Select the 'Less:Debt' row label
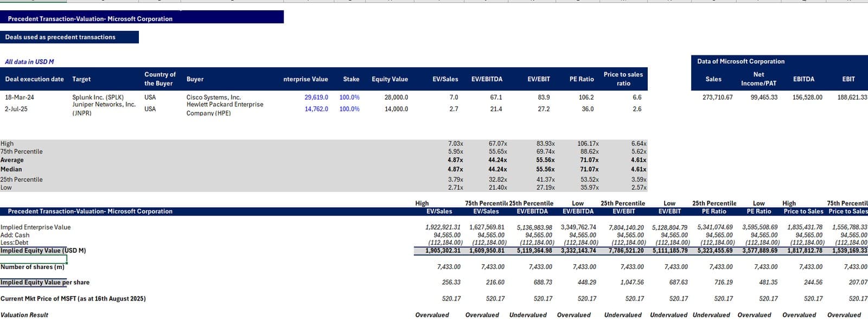The width and height of the screenshot is (868, 319). click(14, 243)
